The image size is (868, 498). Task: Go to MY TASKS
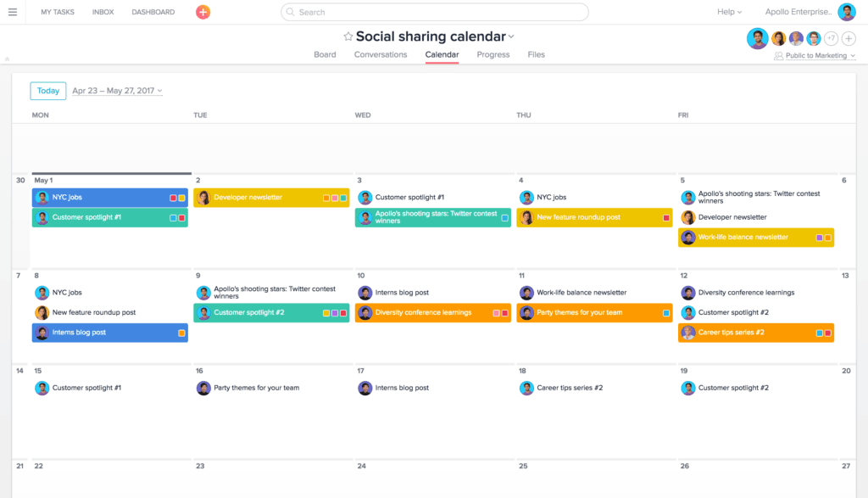point(58,12)
